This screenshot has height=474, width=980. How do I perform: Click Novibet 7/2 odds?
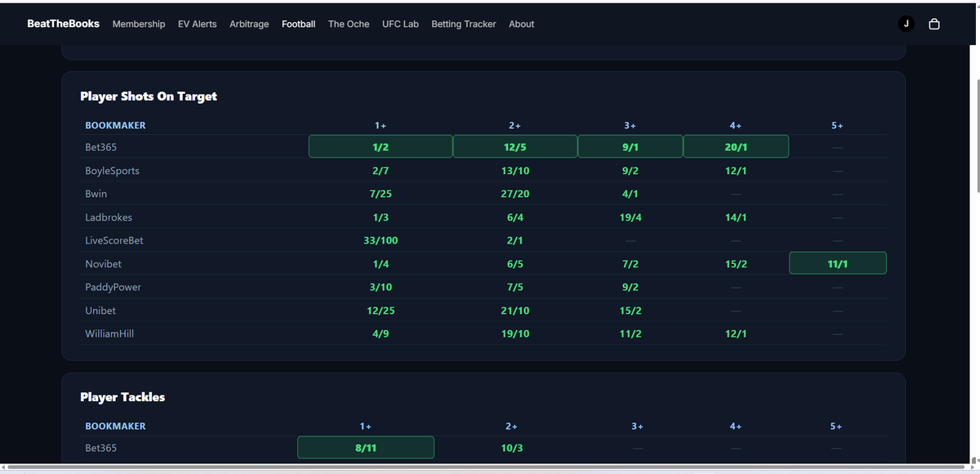(630, 264)
